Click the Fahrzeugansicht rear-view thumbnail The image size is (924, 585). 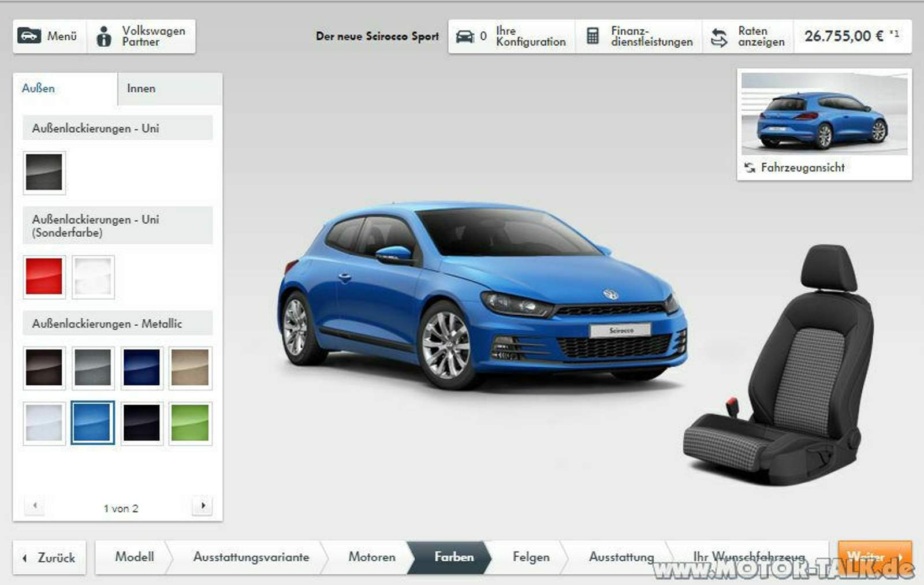coord(824,114)
